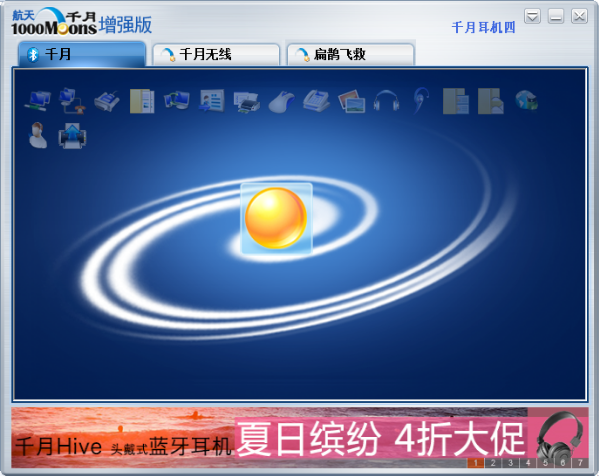Screen dimensions: 599x476
Task: Click the printer with blue upload arrow icon
Action: [x=72, y=136]
